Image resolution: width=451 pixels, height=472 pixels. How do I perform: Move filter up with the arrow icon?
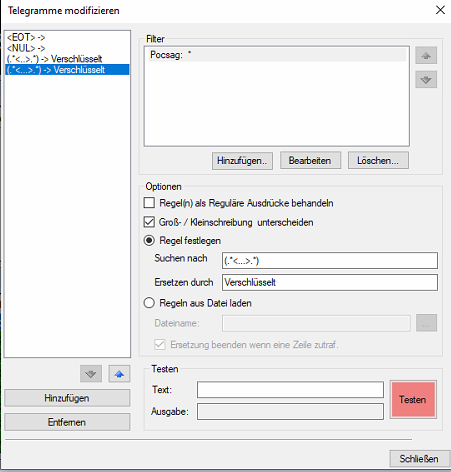pos(426,55)
